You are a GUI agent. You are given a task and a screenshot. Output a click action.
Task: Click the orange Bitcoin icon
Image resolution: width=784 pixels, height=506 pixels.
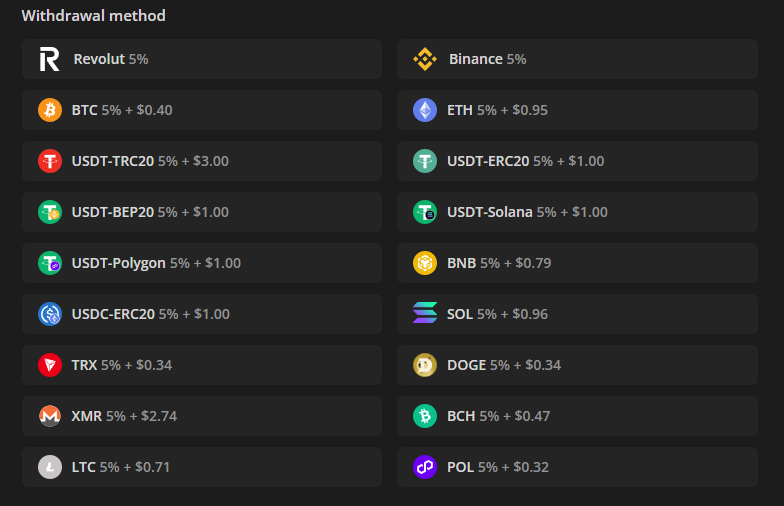tap(50, 110)
